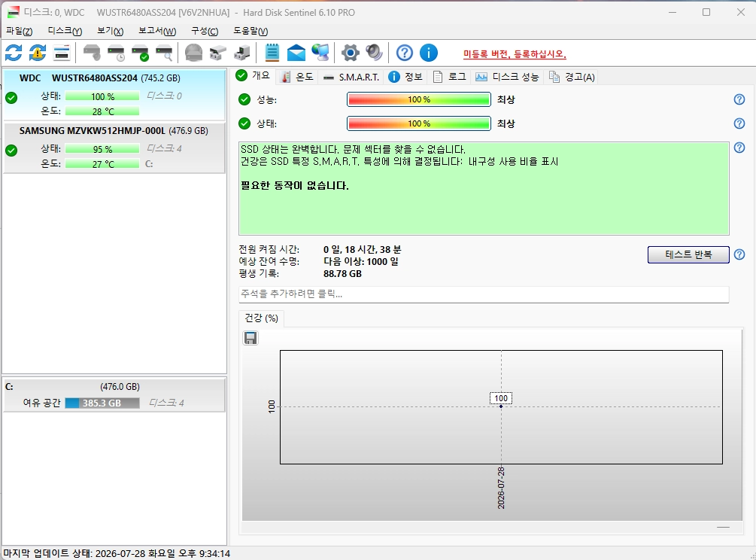Open the 파일 menu
Image resolution: width=756 pixels, height=560 pixels.
(20, 31)
